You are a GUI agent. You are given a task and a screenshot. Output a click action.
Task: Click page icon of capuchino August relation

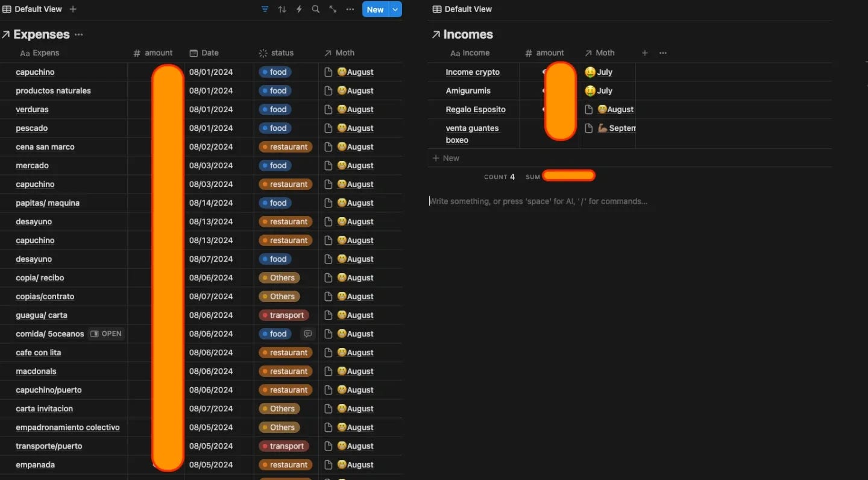tap(329, 72)
